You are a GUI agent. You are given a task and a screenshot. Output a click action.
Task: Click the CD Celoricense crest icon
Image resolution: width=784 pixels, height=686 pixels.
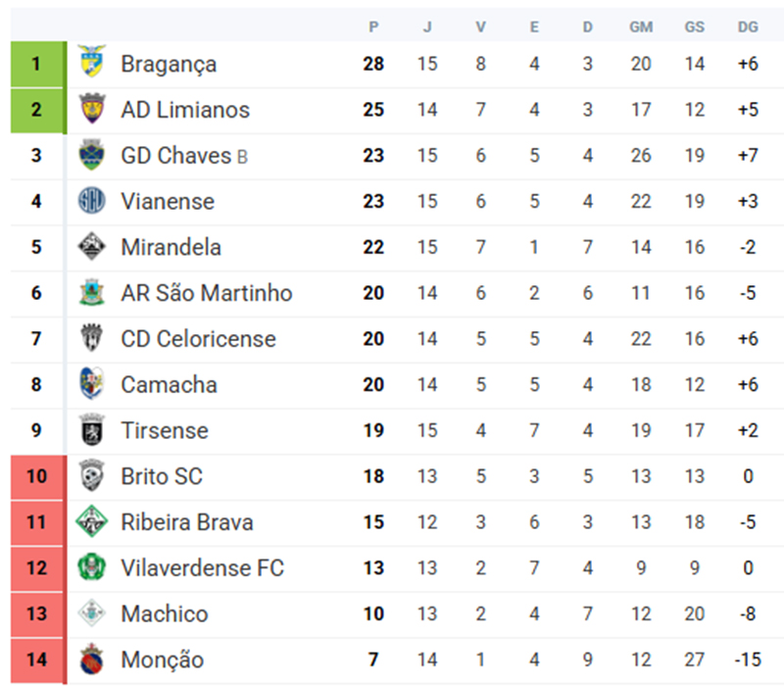point(91,339)
